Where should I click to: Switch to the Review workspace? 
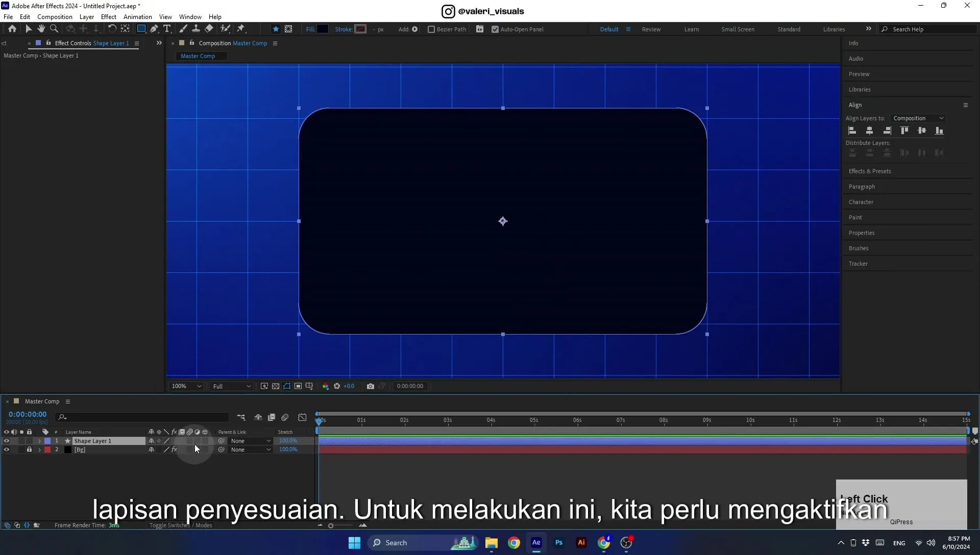coord(651,29)
